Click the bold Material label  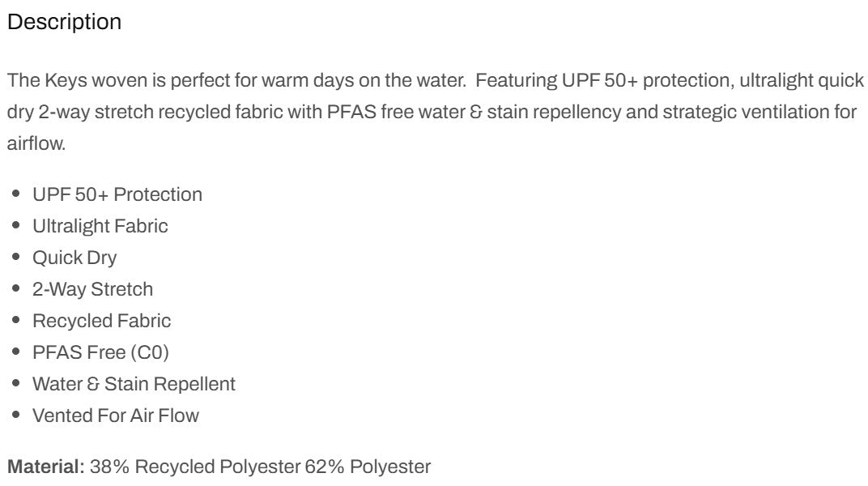[x=46, y=467]
